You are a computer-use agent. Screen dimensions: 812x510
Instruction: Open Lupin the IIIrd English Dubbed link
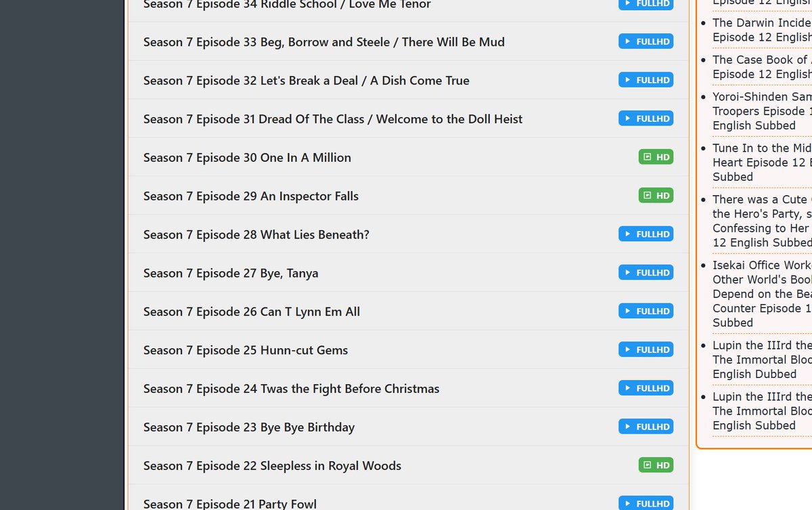762,360
